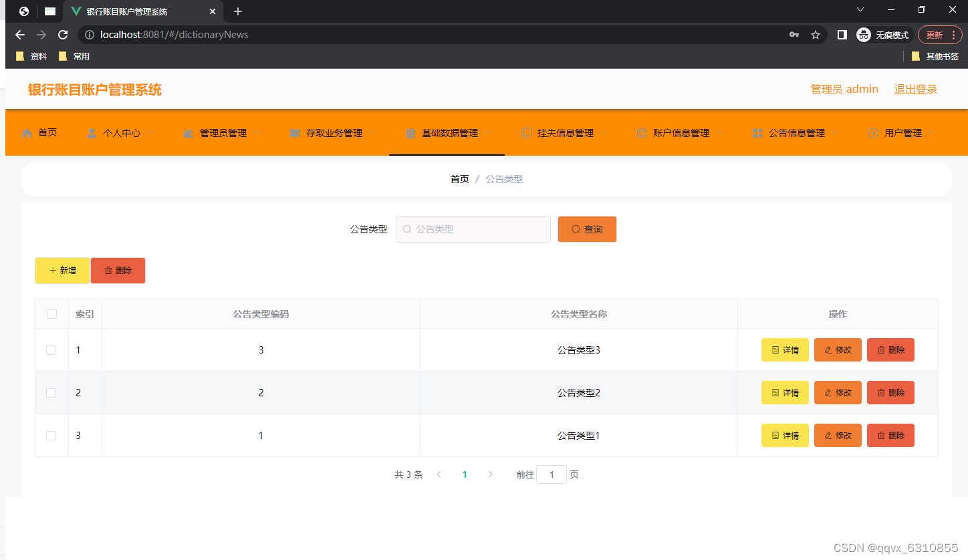968x560 pixels.
Task: Go to pagination page 1
Action: coord(465,474)
